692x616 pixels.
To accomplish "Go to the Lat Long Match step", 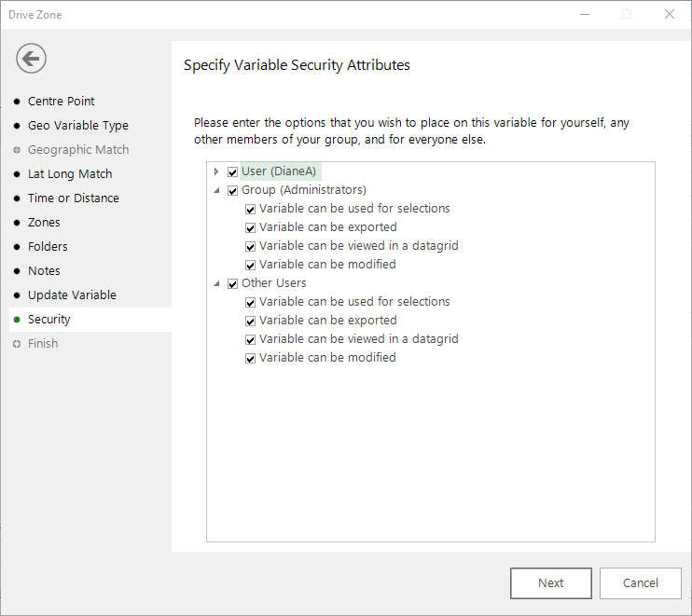I will coord(70,173).
